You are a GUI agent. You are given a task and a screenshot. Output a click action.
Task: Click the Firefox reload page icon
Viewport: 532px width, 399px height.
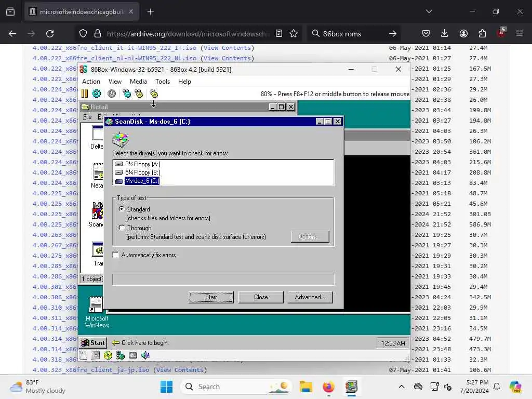[x=50, y=34]
